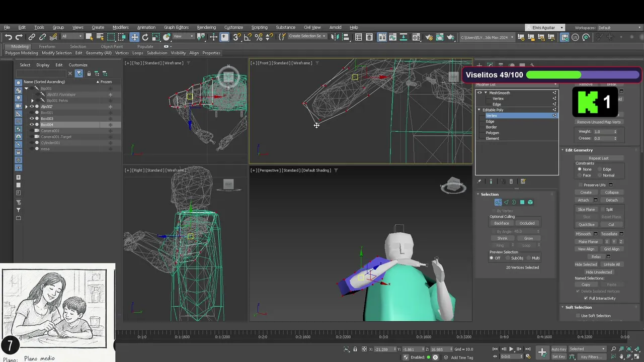
Task: Click the trash icon under modifier stack
Action: coord(511,182)
